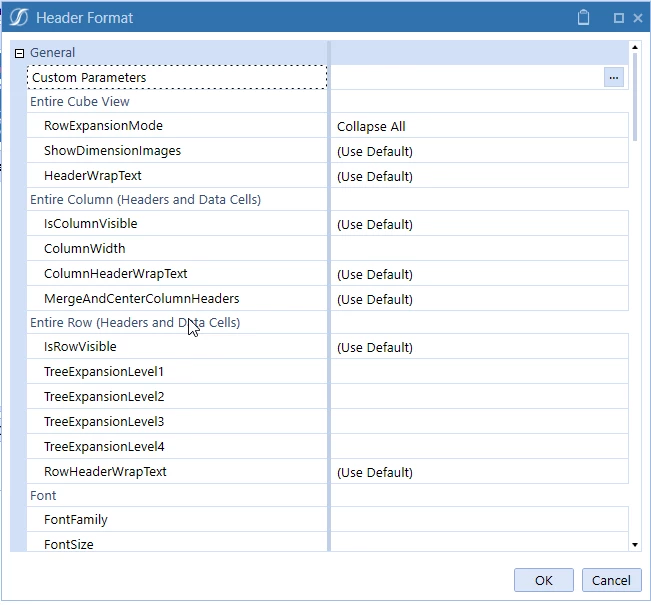Close the Header Format dialog
The width and height of the screenshot is (651, 605).
[638, 18]
